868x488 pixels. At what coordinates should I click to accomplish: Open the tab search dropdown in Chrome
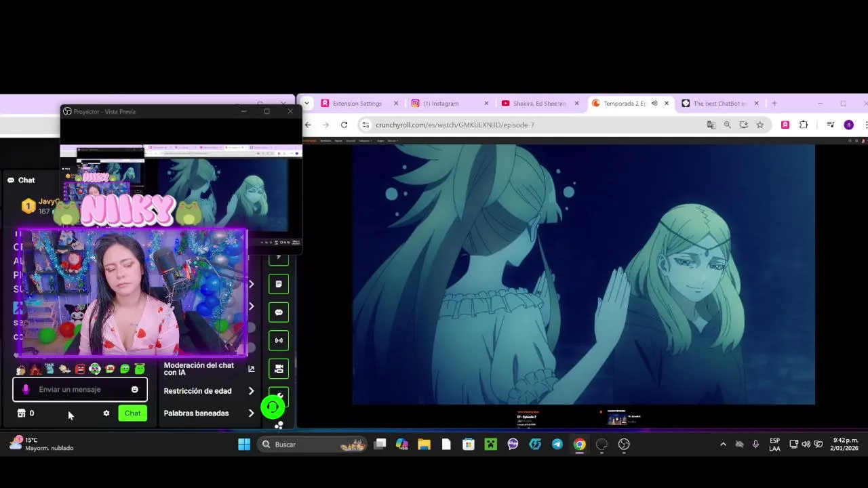tap(307, 104)
